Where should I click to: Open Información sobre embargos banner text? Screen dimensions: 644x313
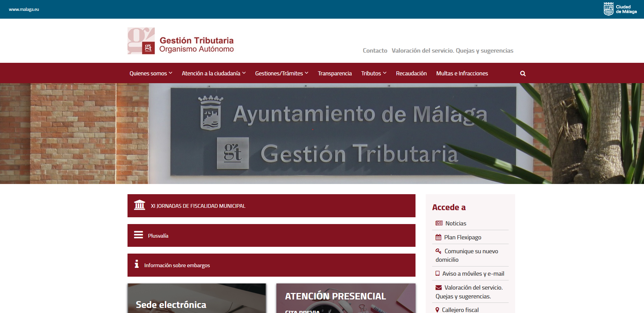[177, 265]
